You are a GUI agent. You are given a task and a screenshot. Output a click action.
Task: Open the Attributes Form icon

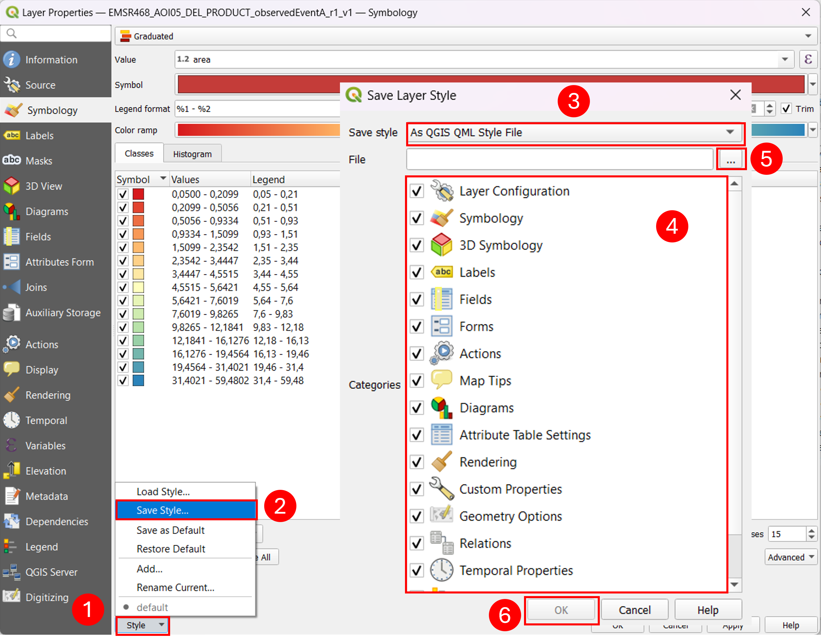[12, 262]
